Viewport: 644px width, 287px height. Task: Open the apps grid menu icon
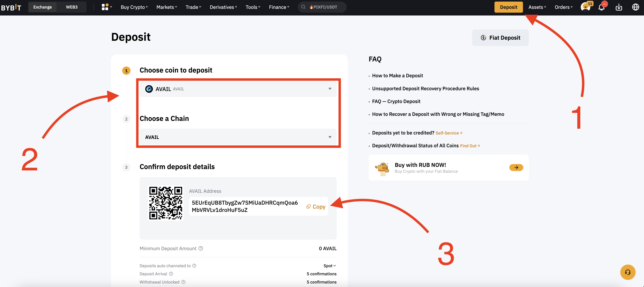point(105,7)
